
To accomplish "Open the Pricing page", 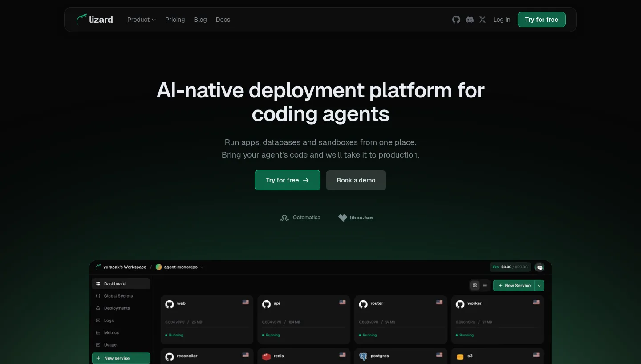I will (x=175, y=20).
